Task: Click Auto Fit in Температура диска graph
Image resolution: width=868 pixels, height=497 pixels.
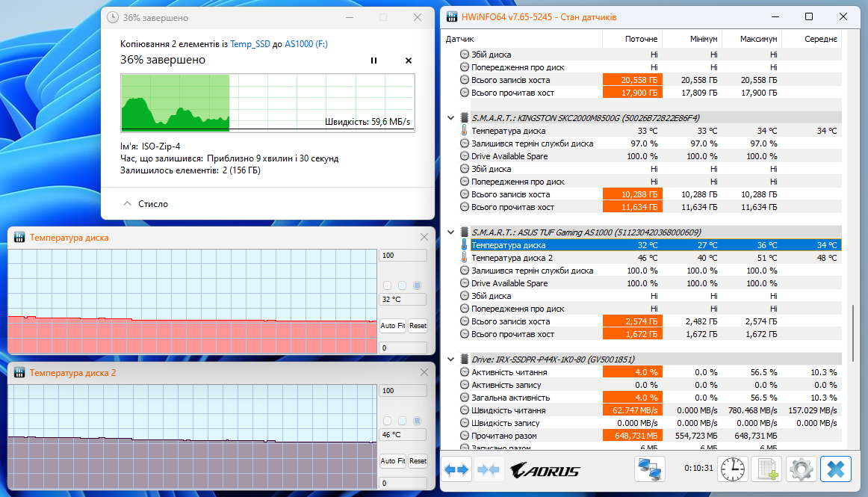Action: (392, 326)
